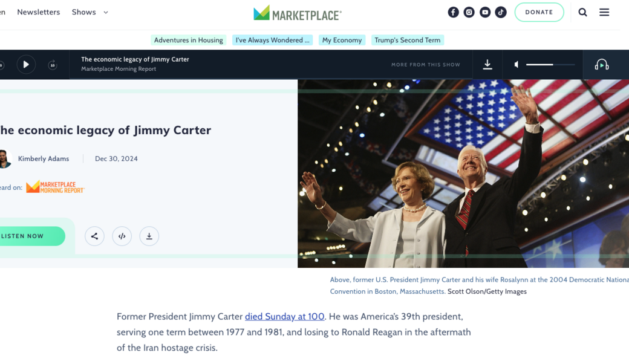Download episode from article header
The image size is (629, 364).
point(149,236)
